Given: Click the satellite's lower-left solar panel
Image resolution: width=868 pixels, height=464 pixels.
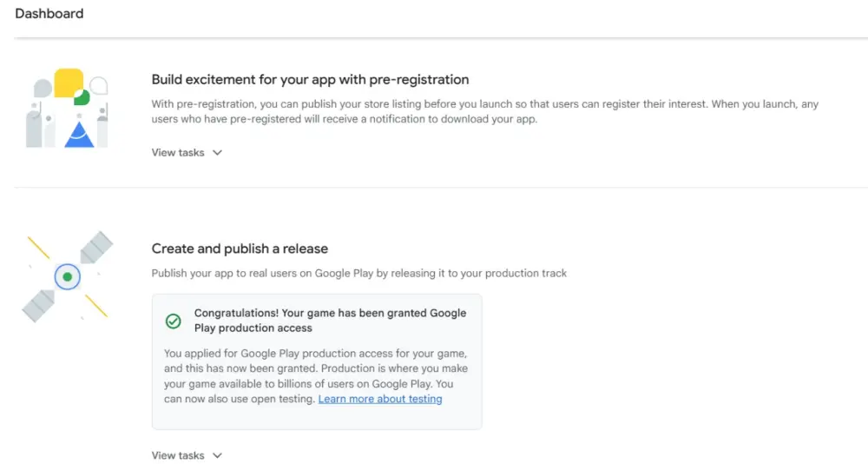Looking at the screenshot, I should click(39, 306).
